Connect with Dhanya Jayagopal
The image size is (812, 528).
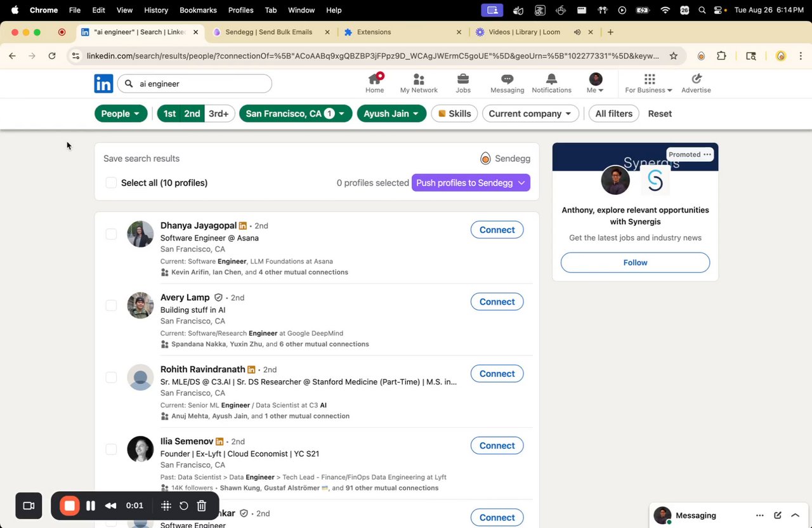pos(497,230)
